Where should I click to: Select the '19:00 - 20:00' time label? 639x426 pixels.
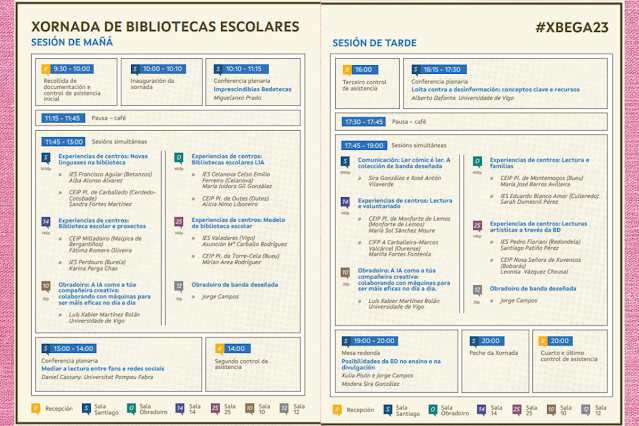[x=374, y=341]
